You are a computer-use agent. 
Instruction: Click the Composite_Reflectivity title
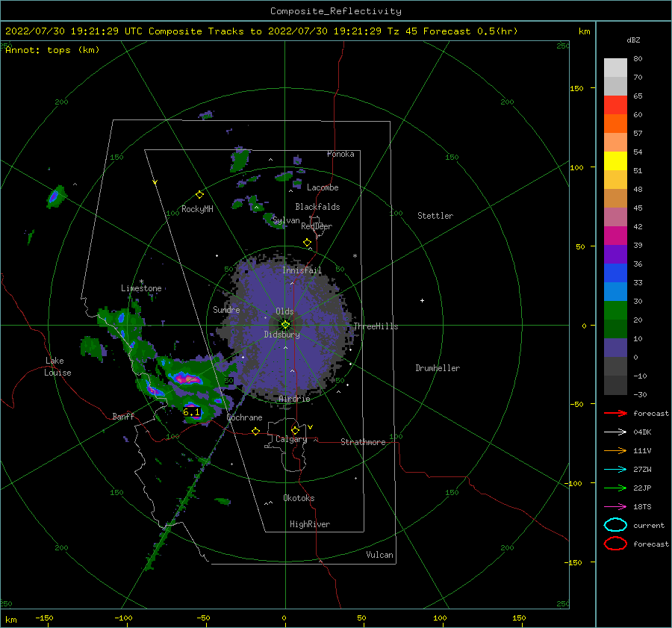tap(336, 11)
